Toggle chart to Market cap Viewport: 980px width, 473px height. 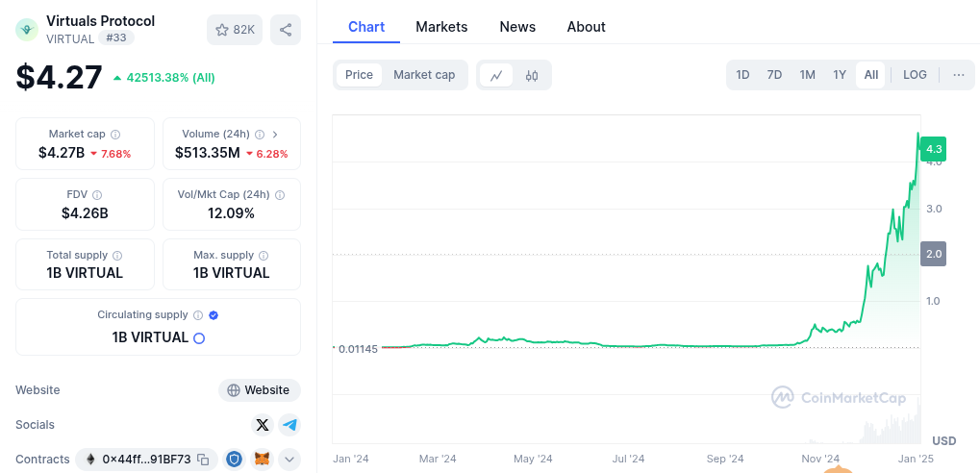click(424, 75)
